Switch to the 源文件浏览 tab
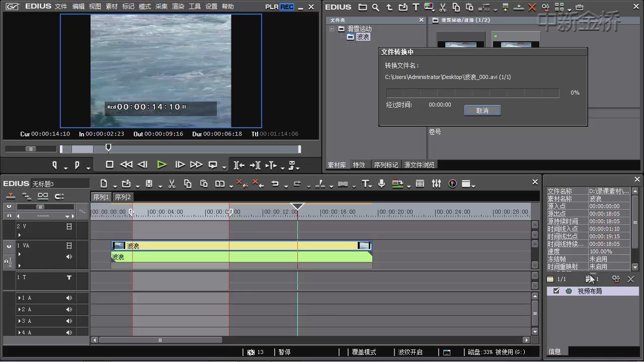Viewport: 644px width, 362px height. click(419, 165)
